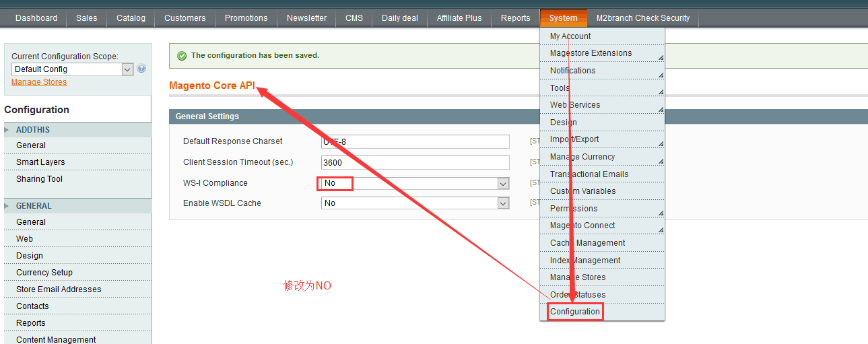This screenshot has height=344, width=868.
Task: Click the Default Response Charset field
Action: (415, 141)
